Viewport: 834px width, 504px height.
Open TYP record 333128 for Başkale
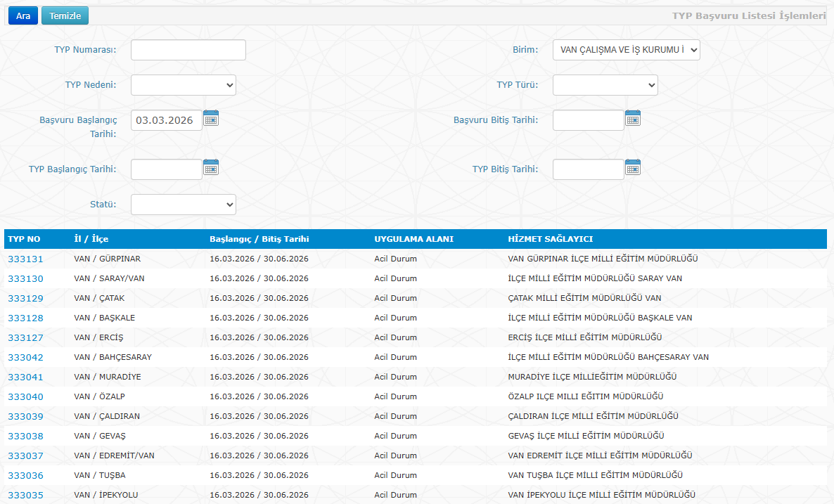25,318
